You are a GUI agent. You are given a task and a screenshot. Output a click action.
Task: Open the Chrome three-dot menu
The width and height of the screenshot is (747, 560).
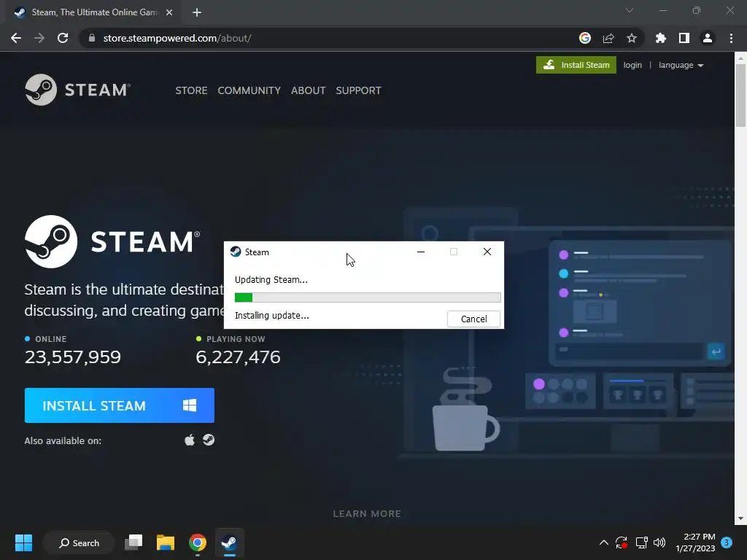click(x=731, y=38)
